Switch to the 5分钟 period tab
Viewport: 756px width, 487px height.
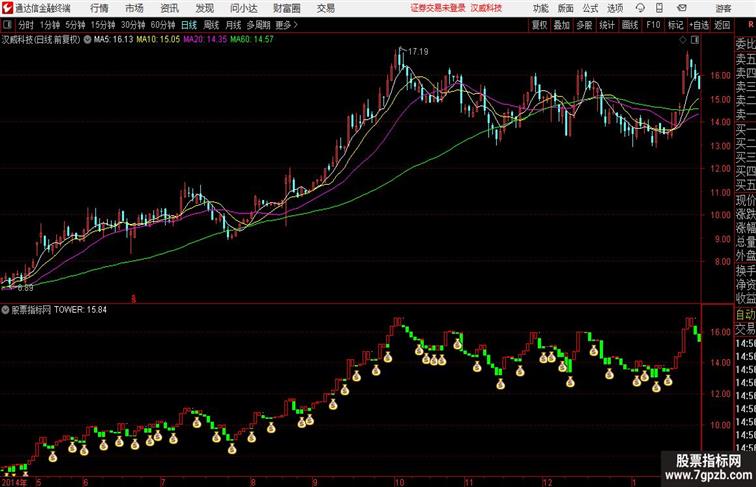75,25
